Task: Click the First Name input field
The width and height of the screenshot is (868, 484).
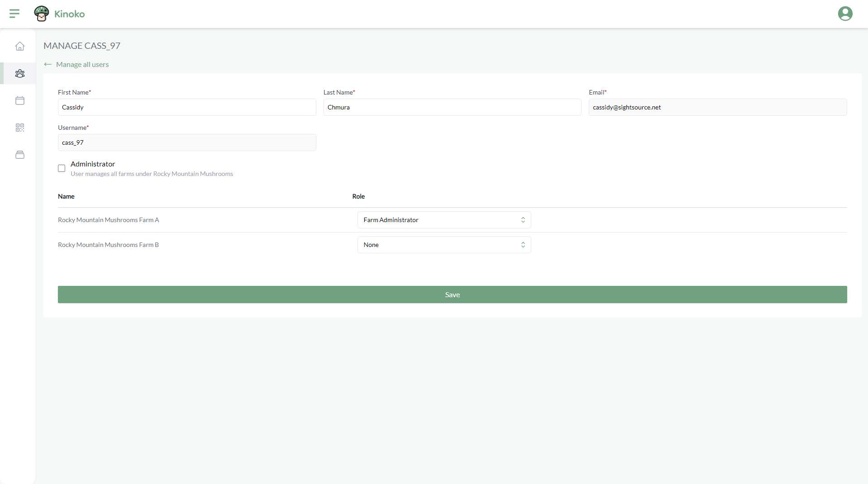Action: coord(187,107)
